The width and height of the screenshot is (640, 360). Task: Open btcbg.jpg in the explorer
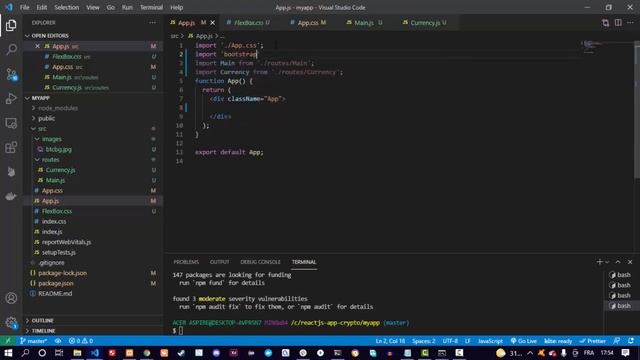59,149
